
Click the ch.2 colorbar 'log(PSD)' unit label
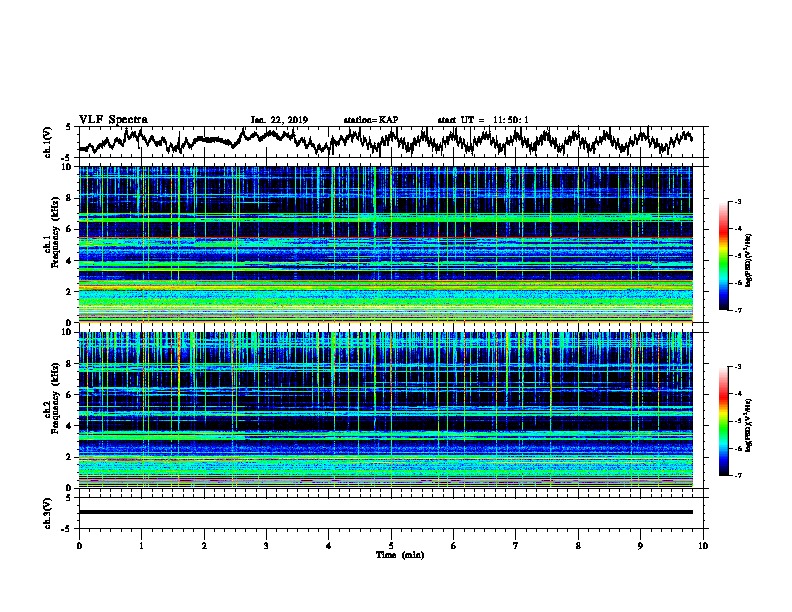(749, 425)
